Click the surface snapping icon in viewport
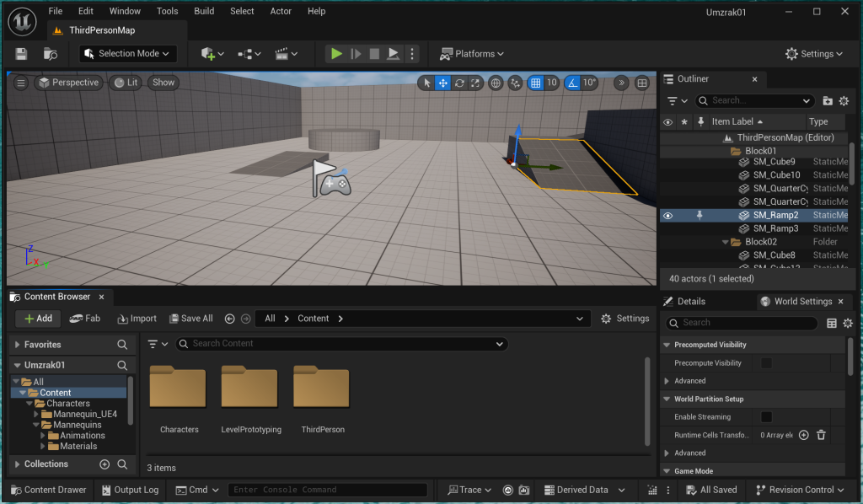Screen dimensions: 863x504 [515, 83]
